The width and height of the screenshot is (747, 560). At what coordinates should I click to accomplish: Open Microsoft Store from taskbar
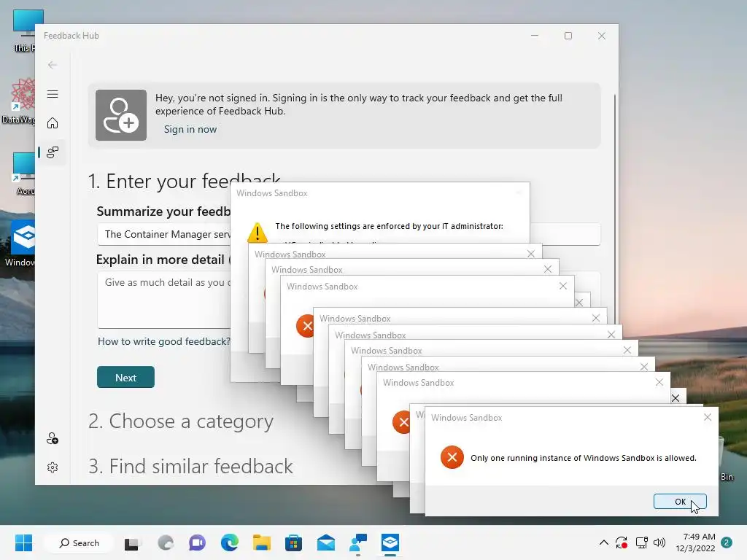(293, 542)
